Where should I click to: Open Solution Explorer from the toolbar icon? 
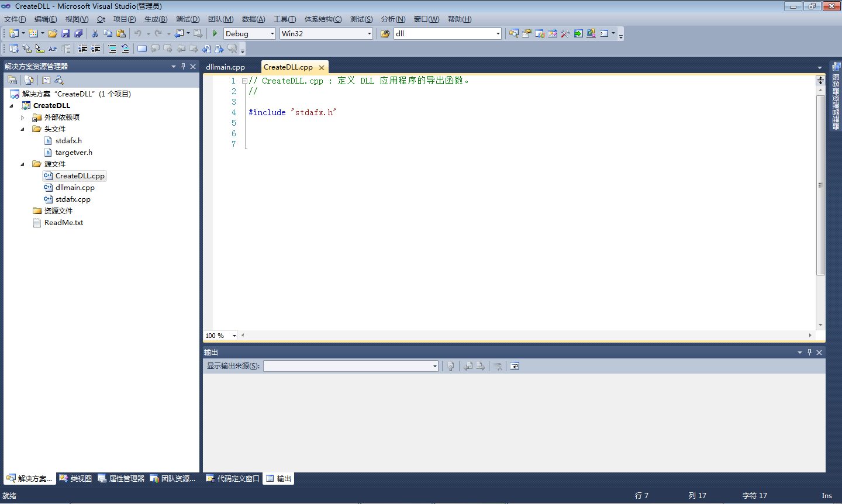click(x=514, y=33)
